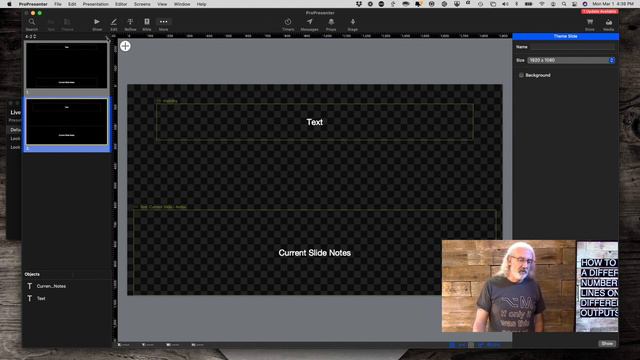640x360 pixels.
Task: Open the Timers panel
Action: (x=288, y=24)
